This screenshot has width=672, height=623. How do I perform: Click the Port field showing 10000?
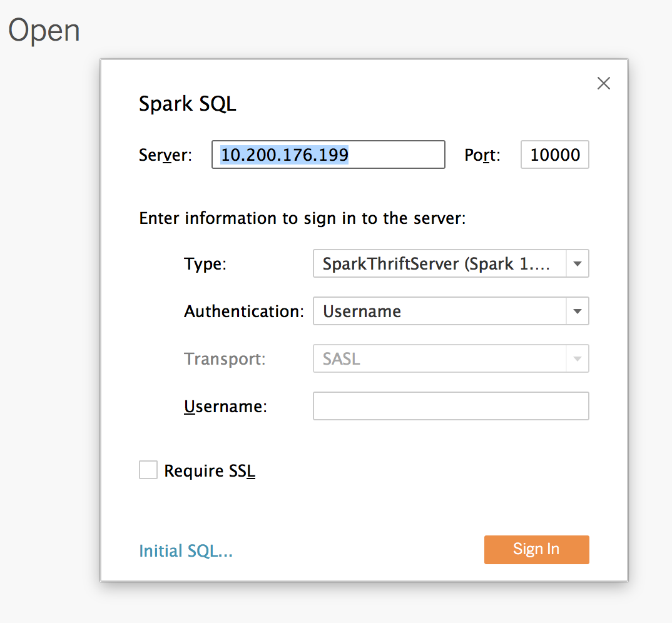click(x=554, y=154)
